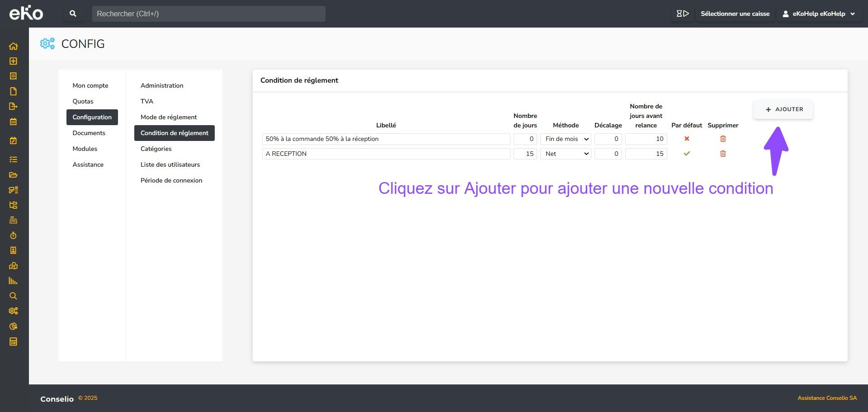868x412 pixels.
Task: Click the search icon button in top bar
Action: [x=73, y=14]
